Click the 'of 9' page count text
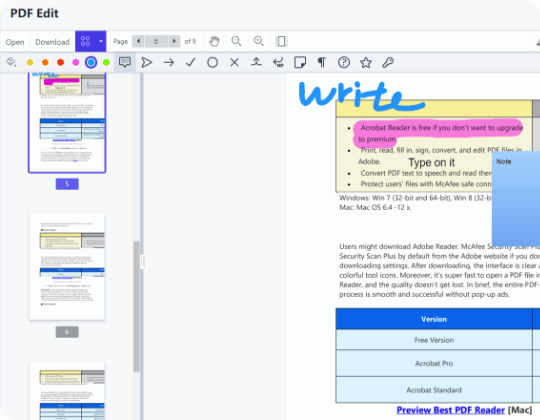 [x=190, y=41]
